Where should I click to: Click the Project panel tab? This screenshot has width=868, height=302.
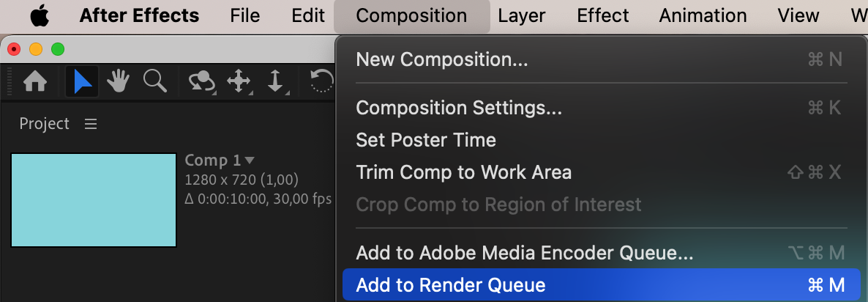(x=44, y=124)
